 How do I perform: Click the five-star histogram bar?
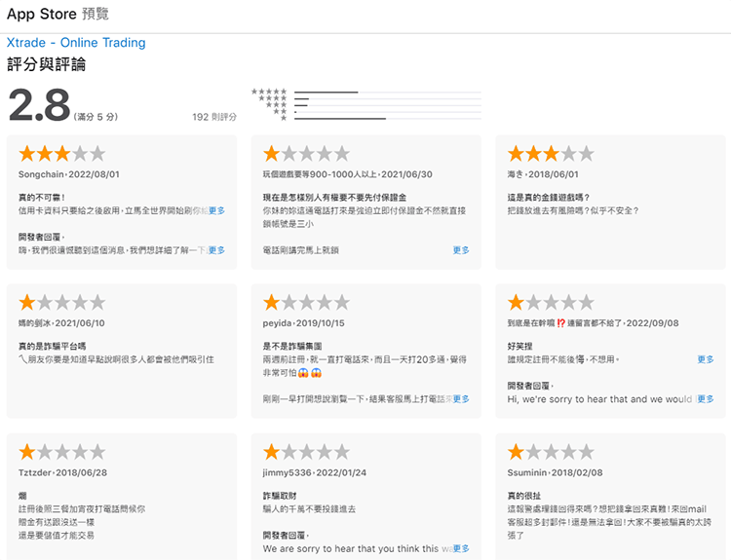coord(387,93)
